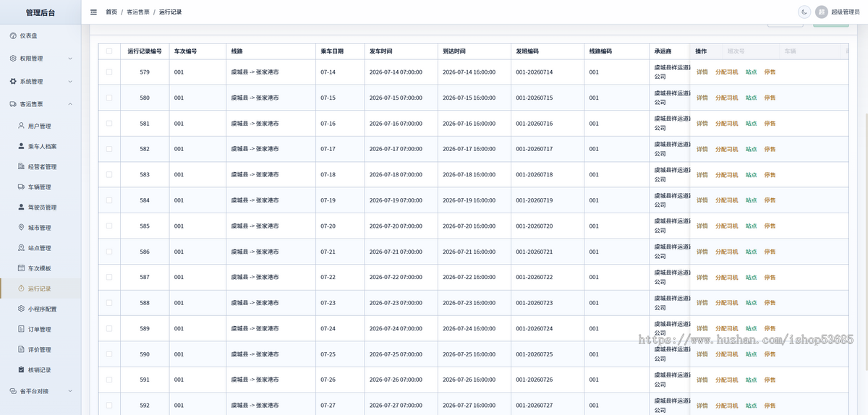
Task: Click the 订单管理 document icon
Action: [21, 329]
